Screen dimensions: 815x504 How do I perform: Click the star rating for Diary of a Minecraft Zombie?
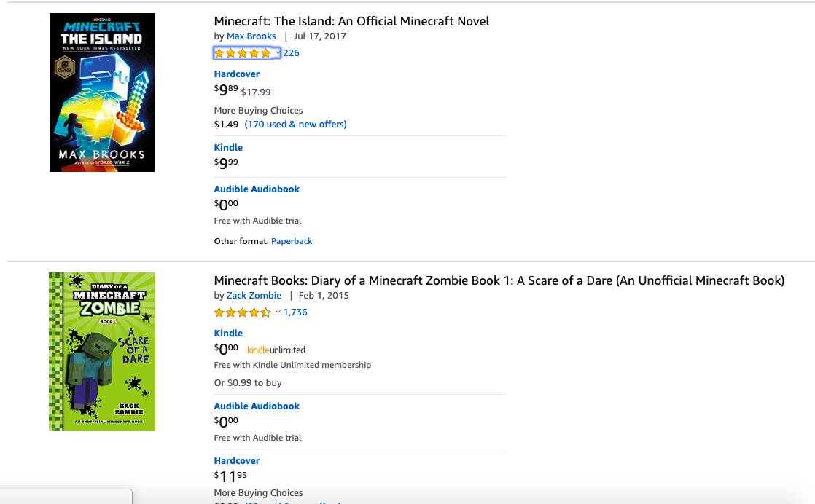point(242,312)
